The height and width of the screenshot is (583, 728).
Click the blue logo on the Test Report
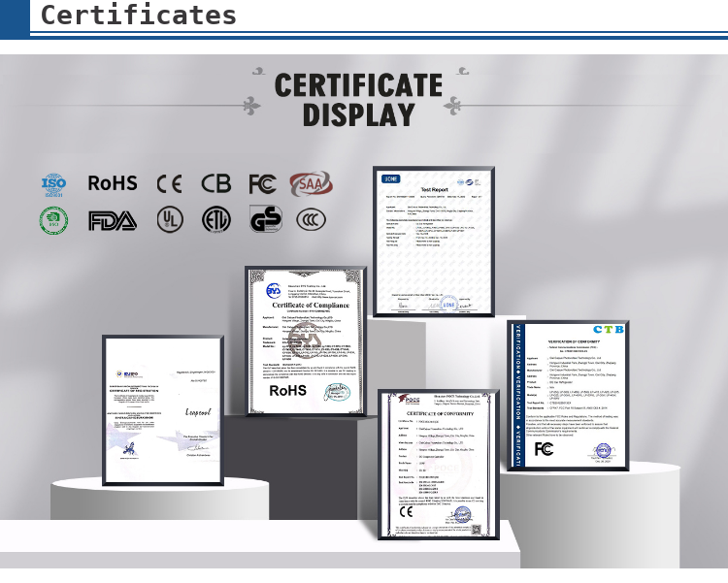[390, 179]
